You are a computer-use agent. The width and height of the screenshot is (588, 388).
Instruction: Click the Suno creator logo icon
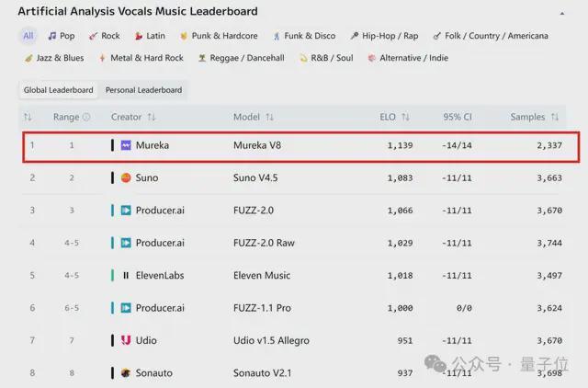pyautogui.click(x=126, y=177)
